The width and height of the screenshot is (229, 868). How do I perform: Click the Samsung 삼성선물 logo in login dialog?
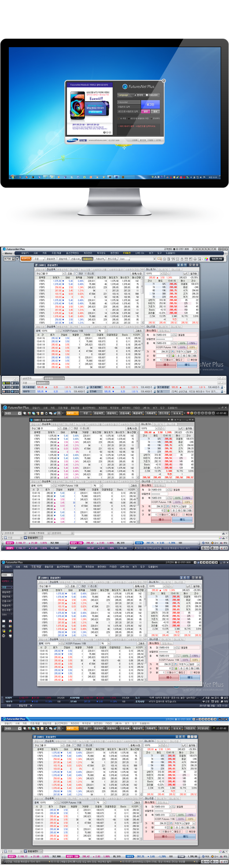[77, 140]
